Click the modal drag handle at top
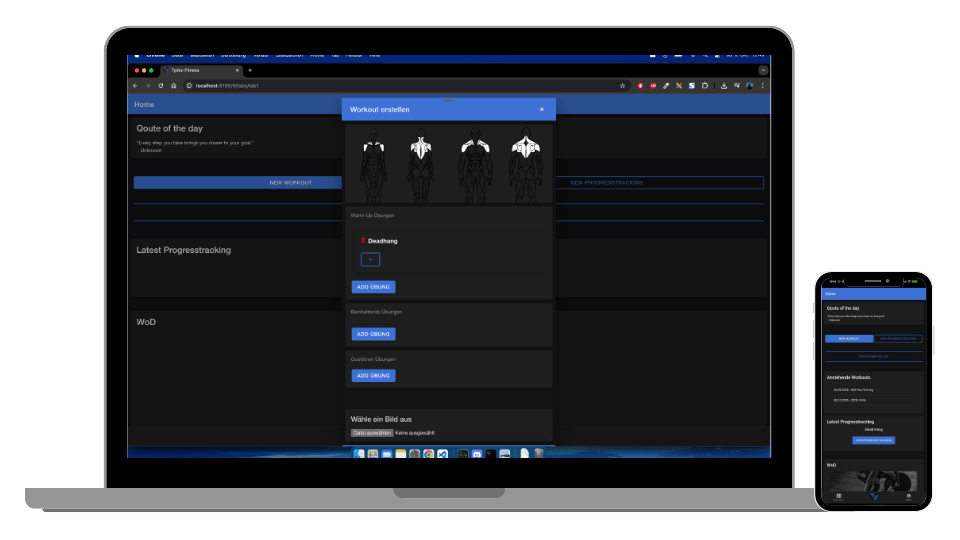Viewport: 960px width, 540px height. pyautogui.click(x=449, y=100)
